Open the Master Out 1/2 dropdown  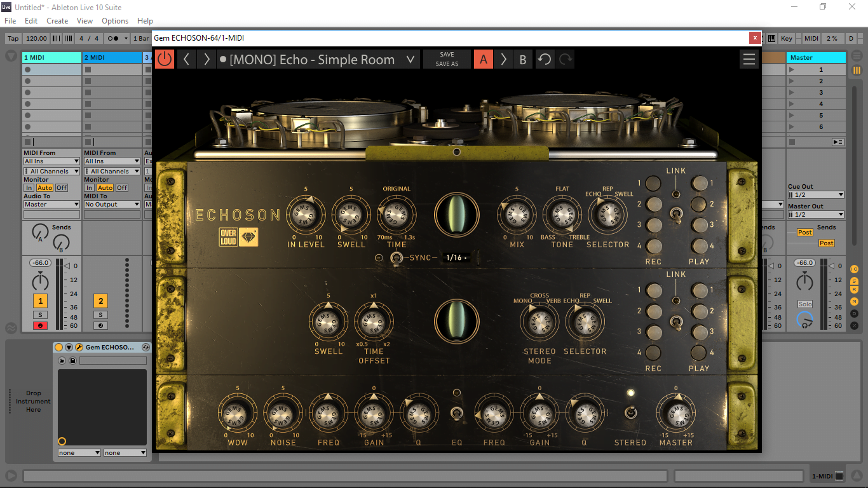point(816,215)
